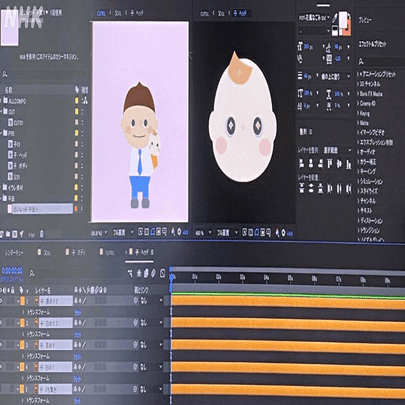The height and width of the screenshot is (405, 405).
Task: Click the distribute horizontal centers icon
Action: (x=339, y=189)
